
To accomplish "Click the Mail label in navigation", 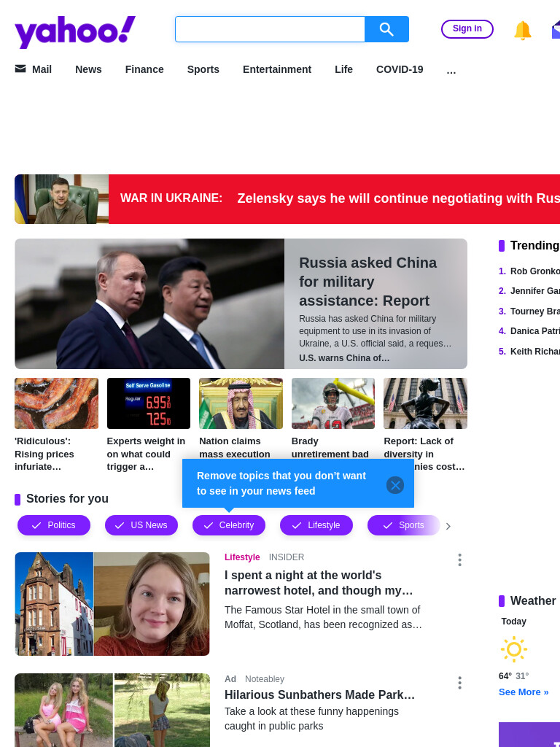I will click(x=42, y=69).
